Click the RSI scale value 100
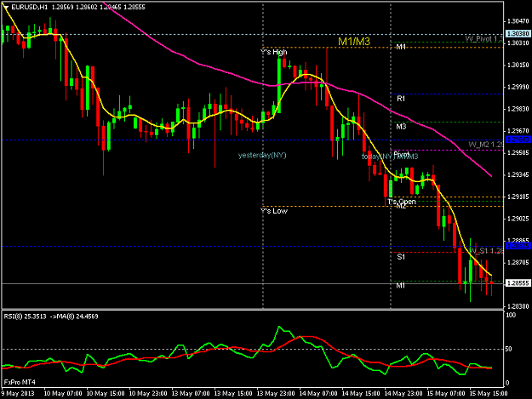Screen dimensions: 532x399 (x=511, y=315)
